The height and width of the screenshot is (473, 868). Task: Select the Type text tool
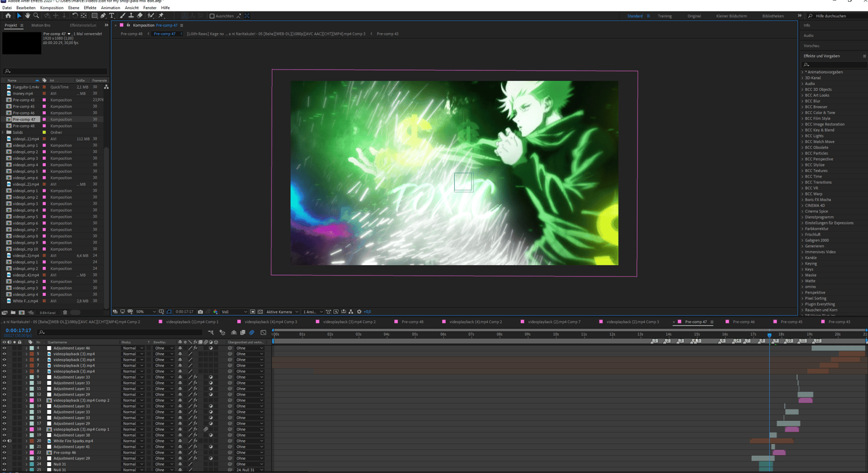pyautogui.click(x=112, y=16)
